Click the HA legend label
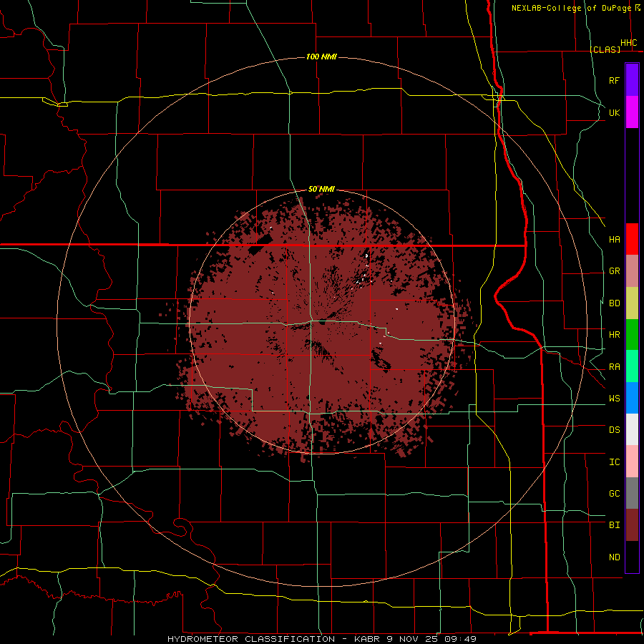Viewport: 644px width, 644px height. pos(615,239)
